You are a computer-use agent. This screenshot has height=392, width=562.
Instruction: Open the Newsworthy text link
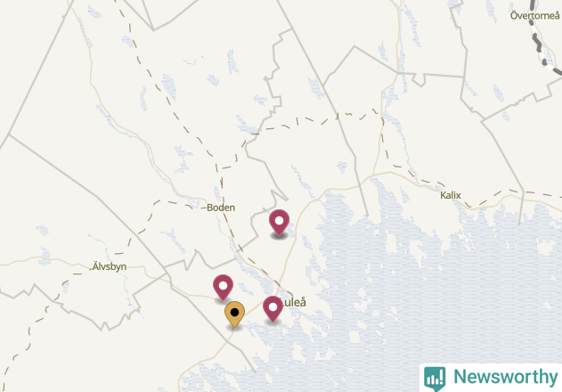505,377
